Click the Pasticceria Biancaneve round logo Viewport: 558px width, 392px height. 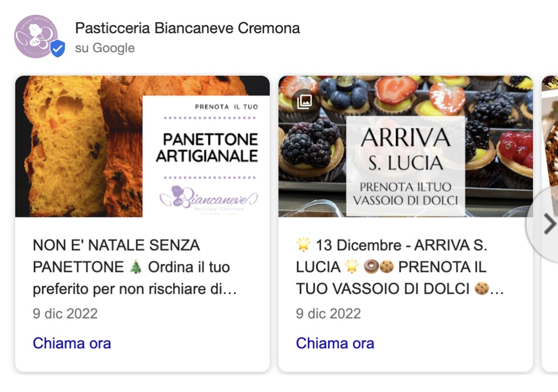tap(36, 37)
